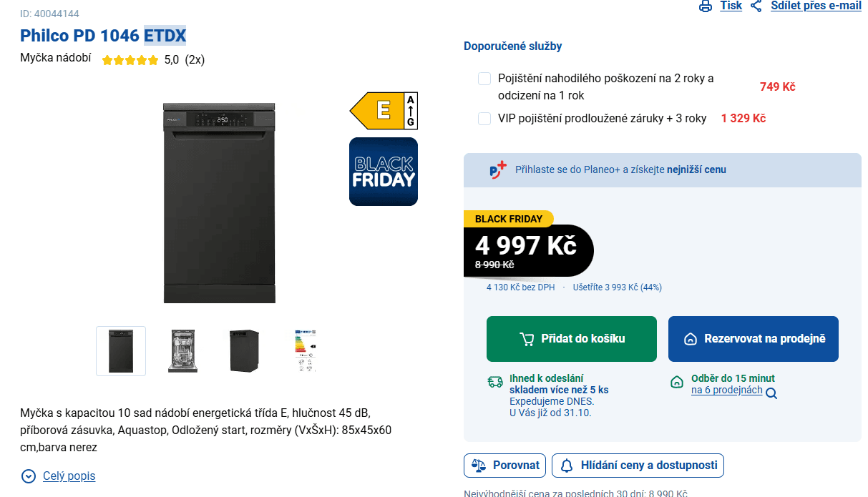868x497 pixels.
Task: Click the printer icon next to Tisk
Action: click(706, 6)
